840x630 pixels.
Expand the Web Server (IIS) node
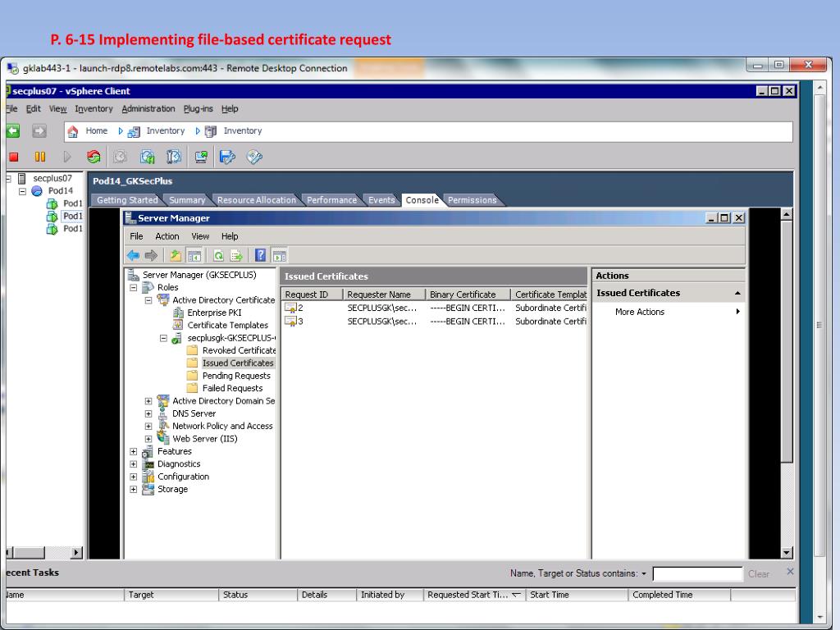point(148,439)
